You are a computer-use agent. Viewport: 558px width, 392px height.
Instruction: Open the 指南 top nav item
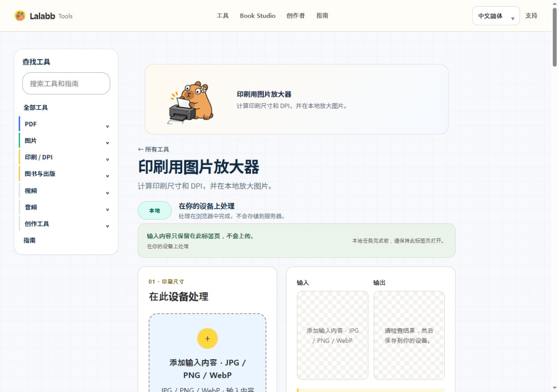322,16
